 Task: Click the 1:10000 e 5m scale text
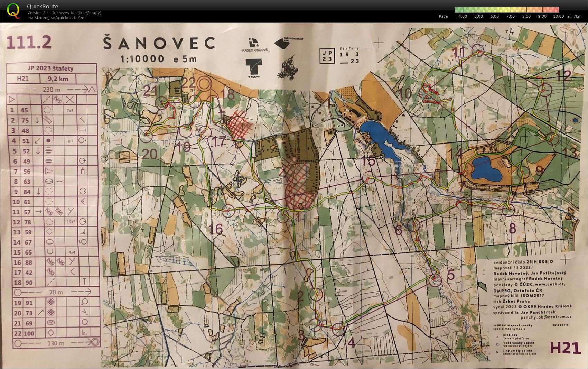(x=158, y=58)
